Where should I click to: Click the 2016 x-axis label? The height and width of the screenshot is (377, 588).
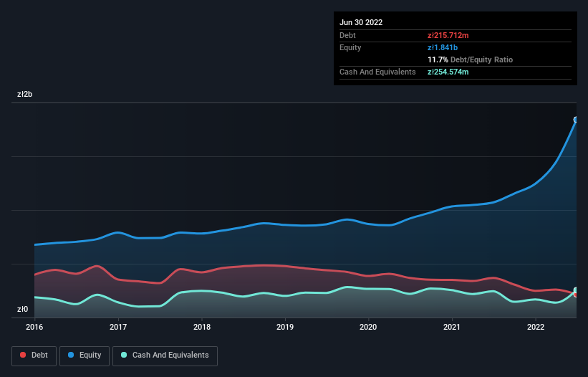pyautogui.click(x=34, y=327)
